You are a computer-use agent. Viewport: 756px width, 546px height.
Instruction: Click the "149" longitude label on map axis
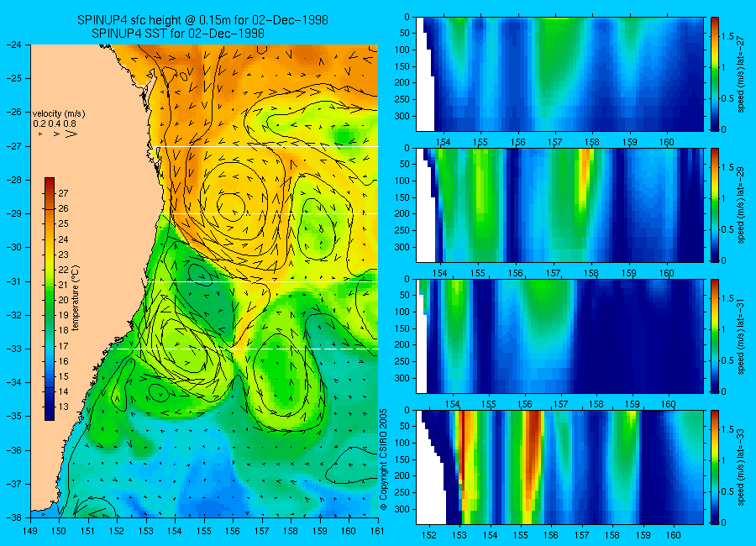30,531
